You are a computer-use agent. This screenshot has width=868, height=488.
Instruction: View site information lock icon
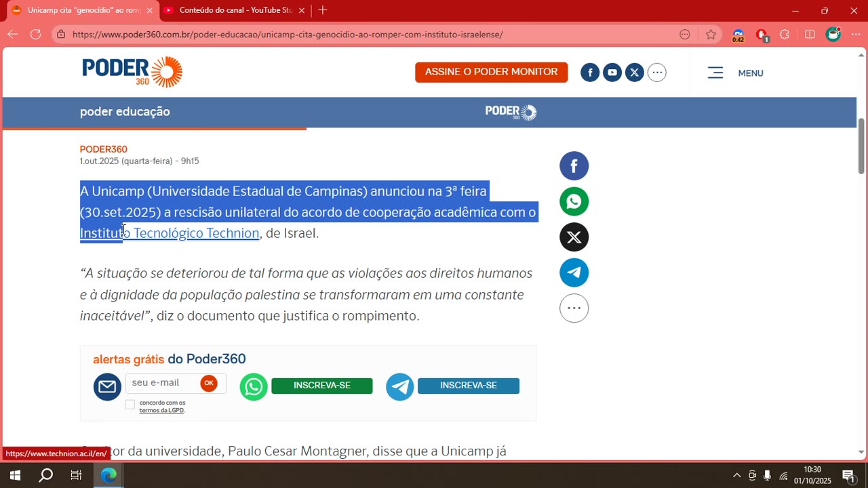pyautogui.click(x=61, y=35)
